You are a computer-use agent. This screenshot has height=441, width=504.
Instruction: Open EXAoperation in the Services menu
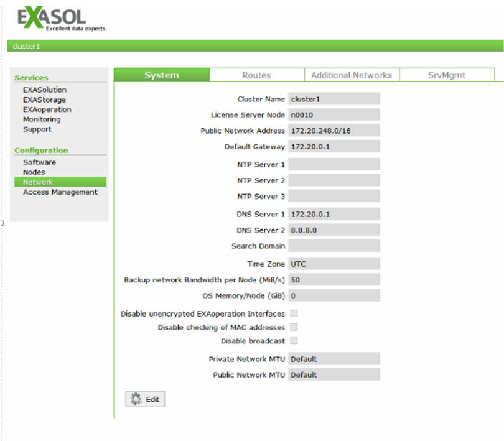point(47,109)
